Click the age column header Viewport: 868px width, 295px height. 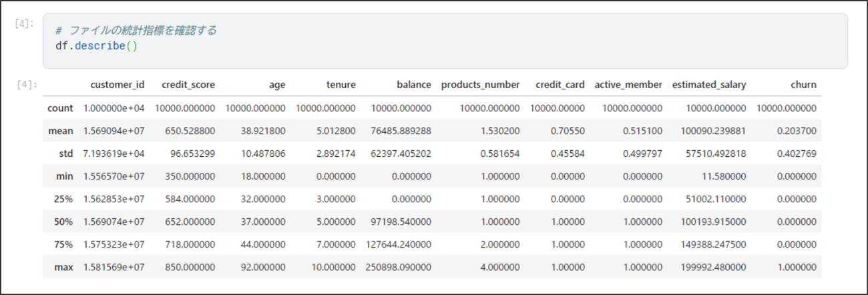(276, 85)
